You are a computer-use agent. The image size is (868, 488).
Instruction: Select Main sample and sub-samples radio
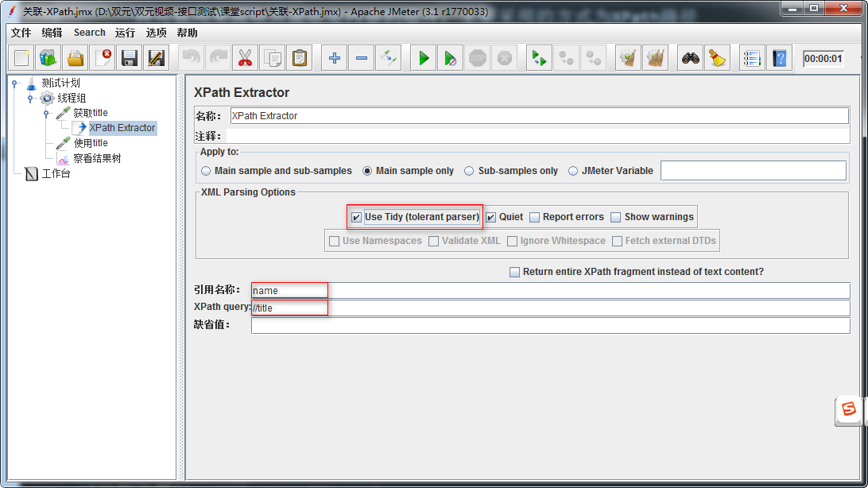click(x=206, y=171)
